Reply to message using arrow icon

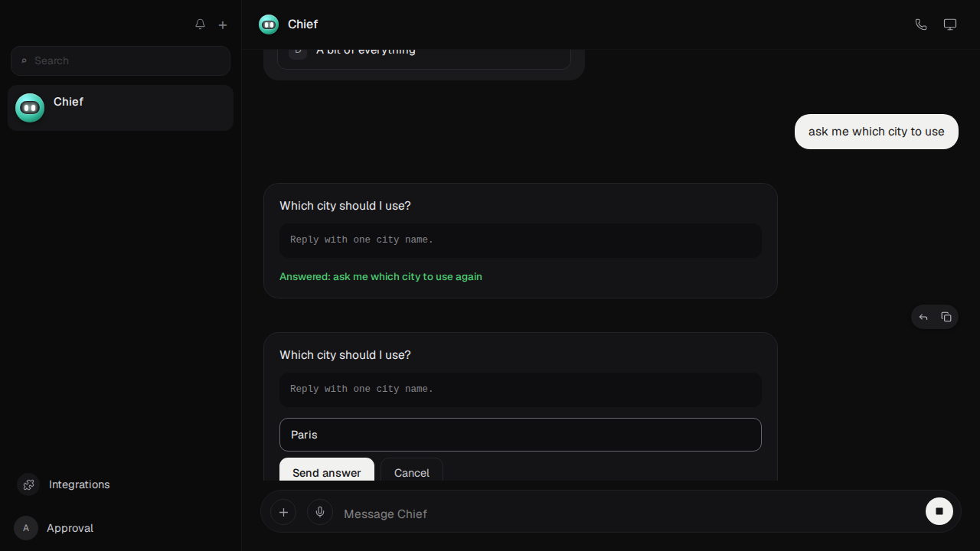(923, 317)
